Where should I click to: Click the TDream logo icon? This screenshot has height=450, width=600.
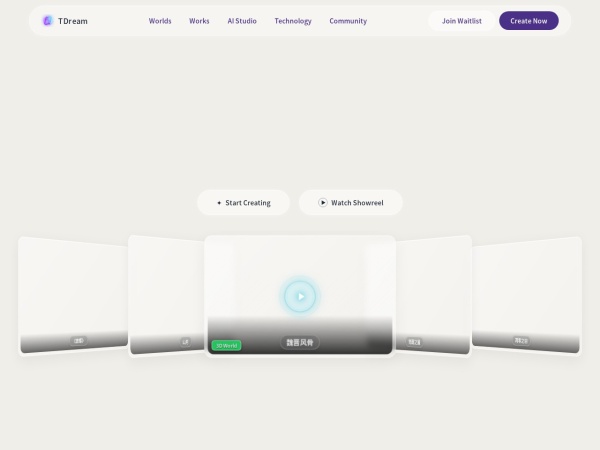(x=47, y=21)
